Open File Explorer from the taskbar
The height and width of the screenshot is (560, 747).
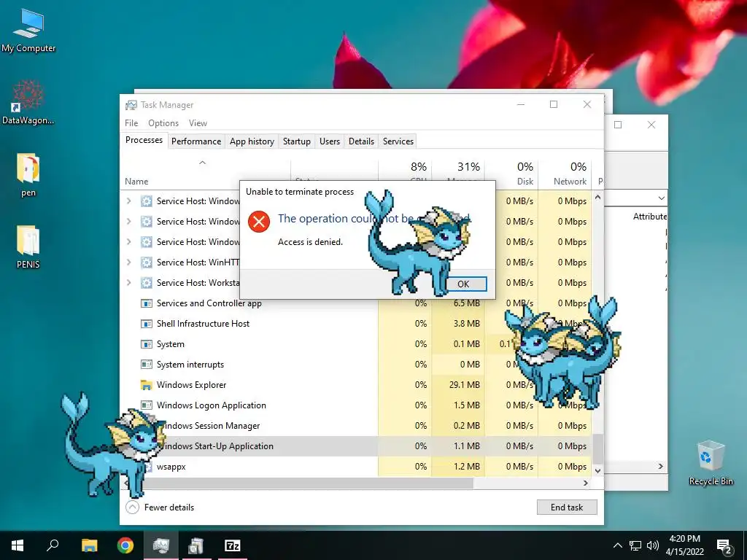89,545
